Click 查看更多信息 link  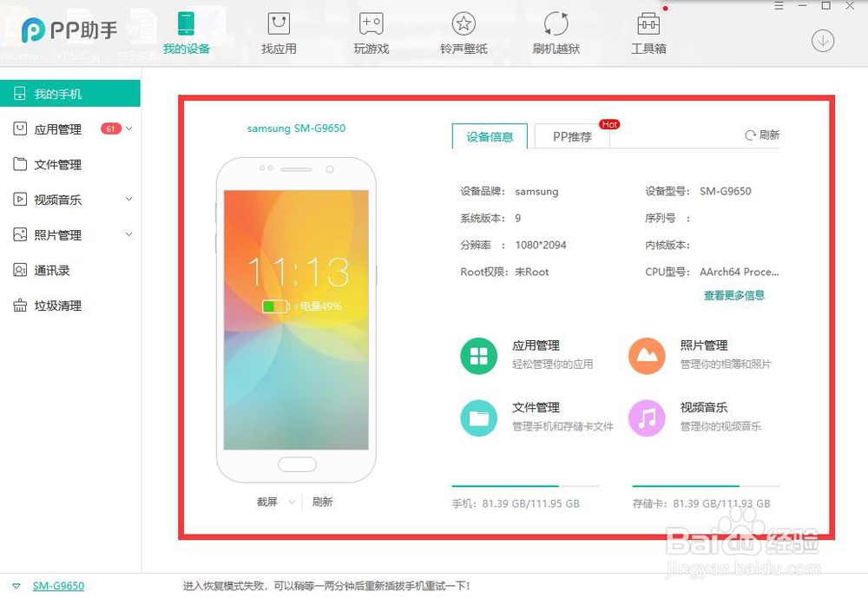[x=734, y=295]
